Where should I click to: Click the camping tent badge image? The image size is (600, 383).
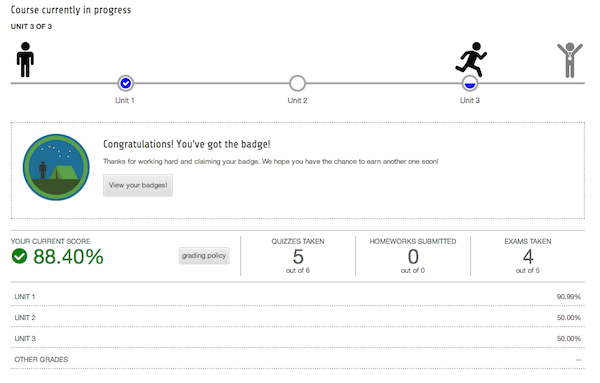56,167
